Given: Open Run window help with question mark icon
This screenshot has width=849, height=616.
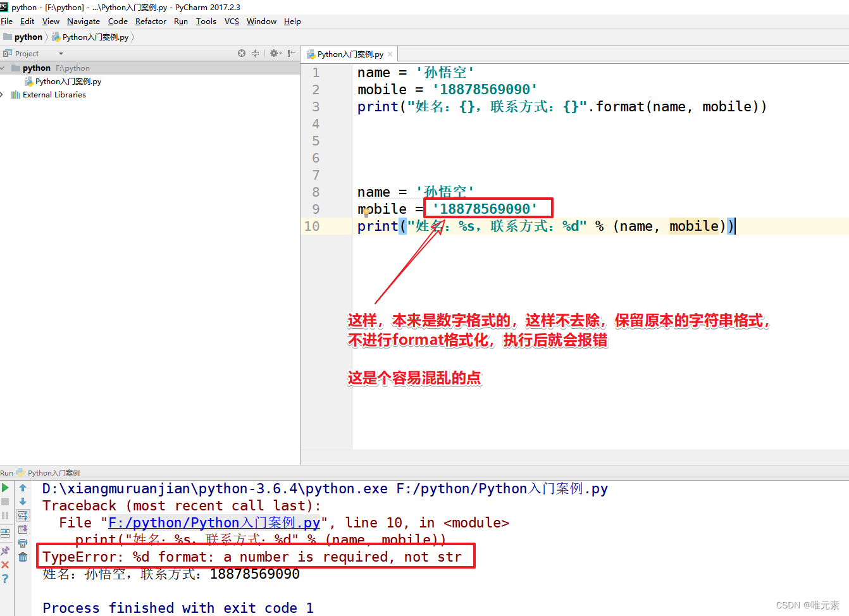Looking at the screenshot, I should pyautogui.click(x=5, y=576).
